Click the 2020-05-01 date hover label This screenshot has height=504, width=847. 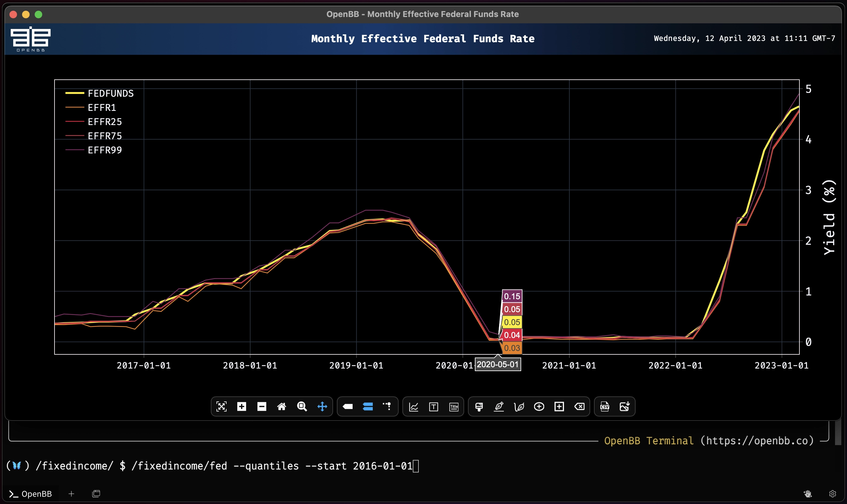point(498,364)
